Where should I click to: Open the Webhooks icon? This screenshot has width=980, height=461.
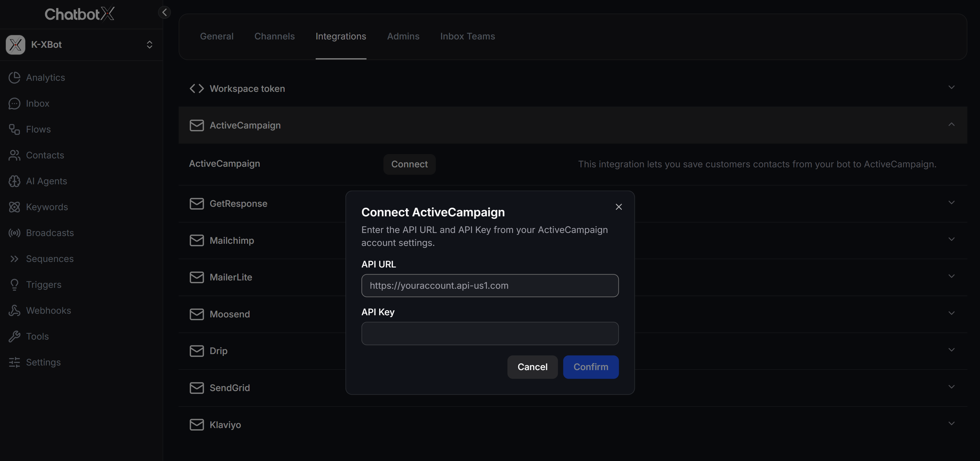(14, 310)
